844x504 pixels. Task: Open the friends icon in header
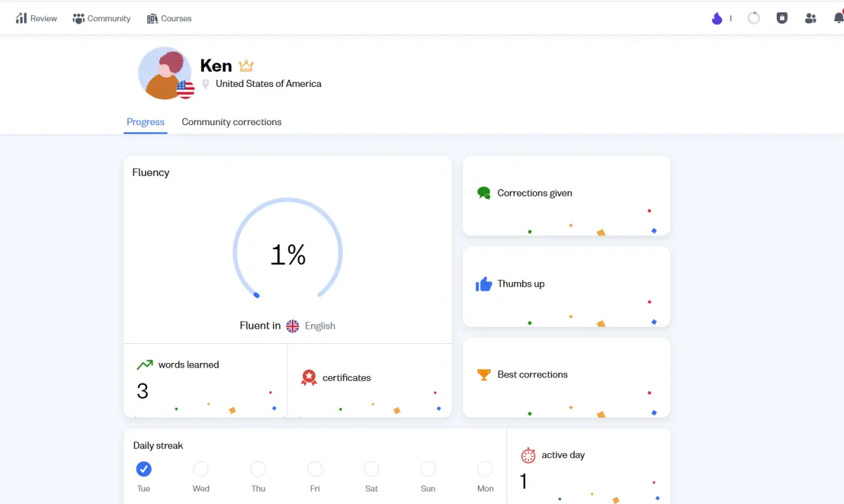810,18
